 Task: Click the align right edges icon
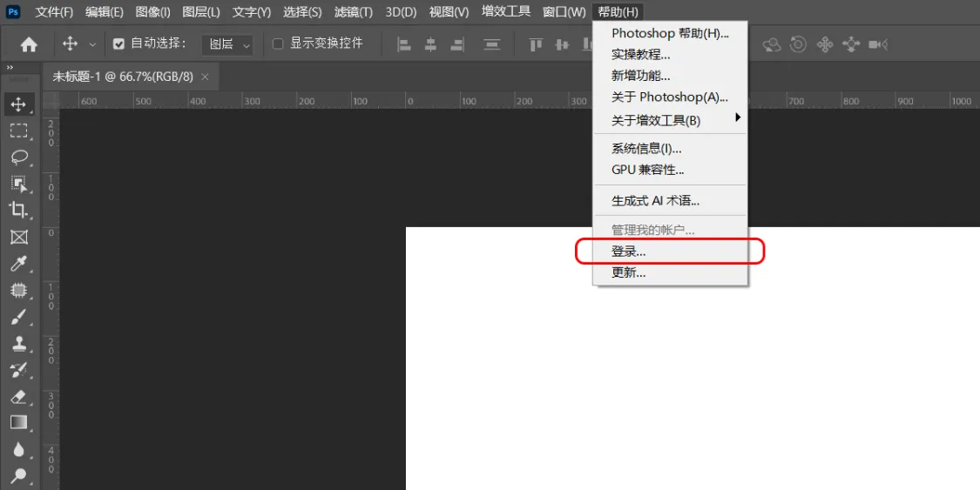tap(457, 44)
